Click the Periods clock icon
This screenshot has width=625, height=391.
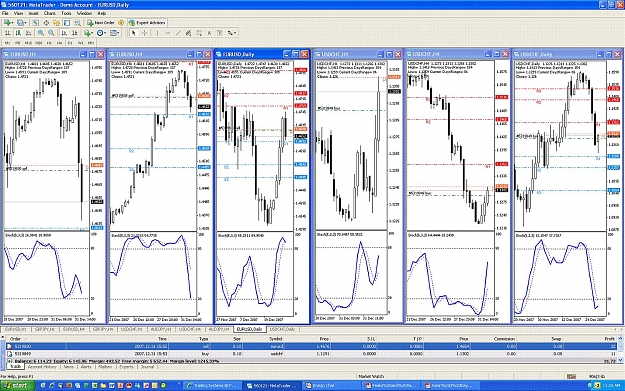point(100,33)
